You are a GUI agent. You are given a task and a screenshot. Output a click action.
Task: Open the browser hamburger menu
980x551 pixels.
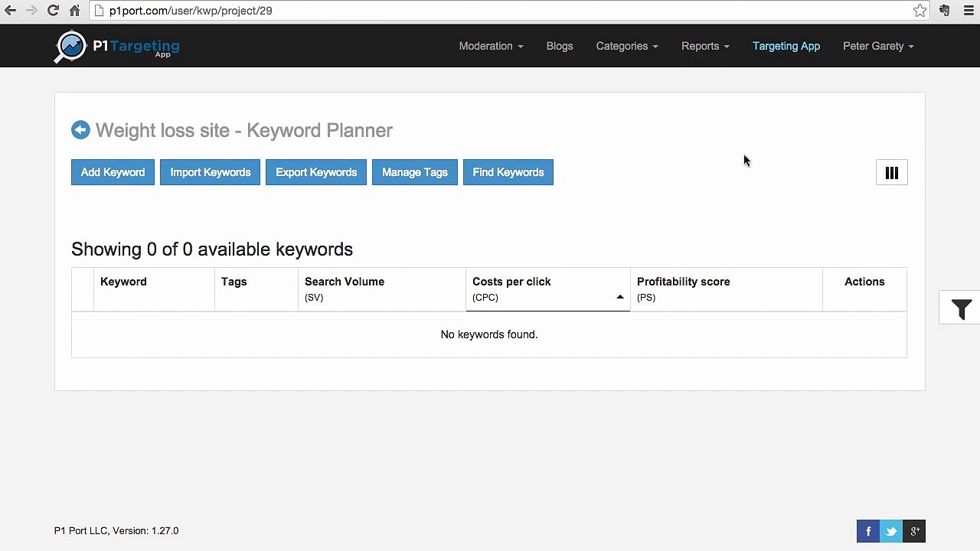(x=969, y=11)
